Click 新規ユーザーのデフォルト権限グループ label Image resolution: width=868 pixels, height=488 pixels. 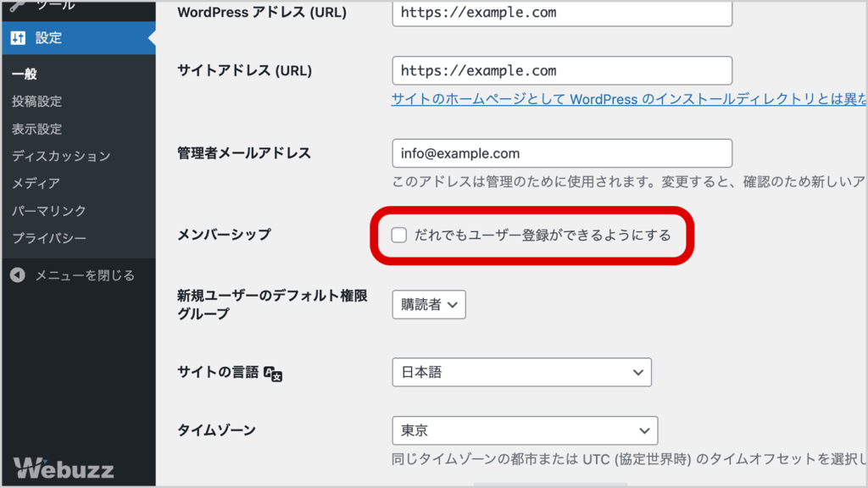click(272, 305)
